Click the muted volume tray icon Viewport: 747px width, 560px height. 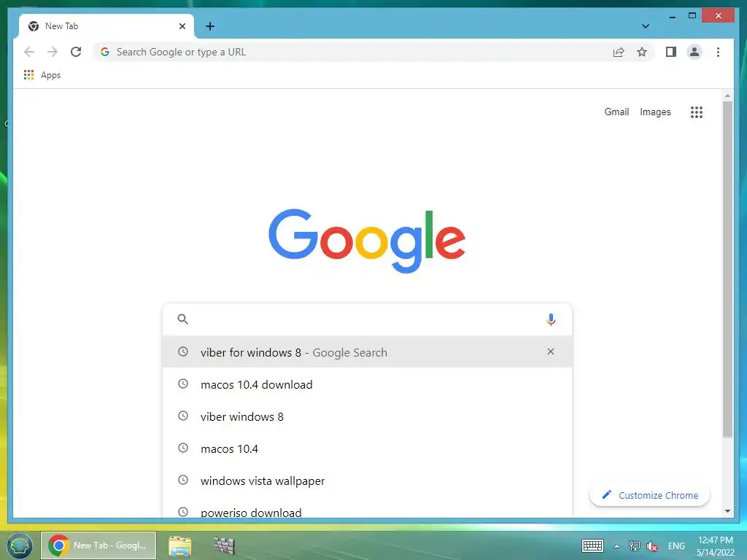pyautogui.click(x=652, y=546)
